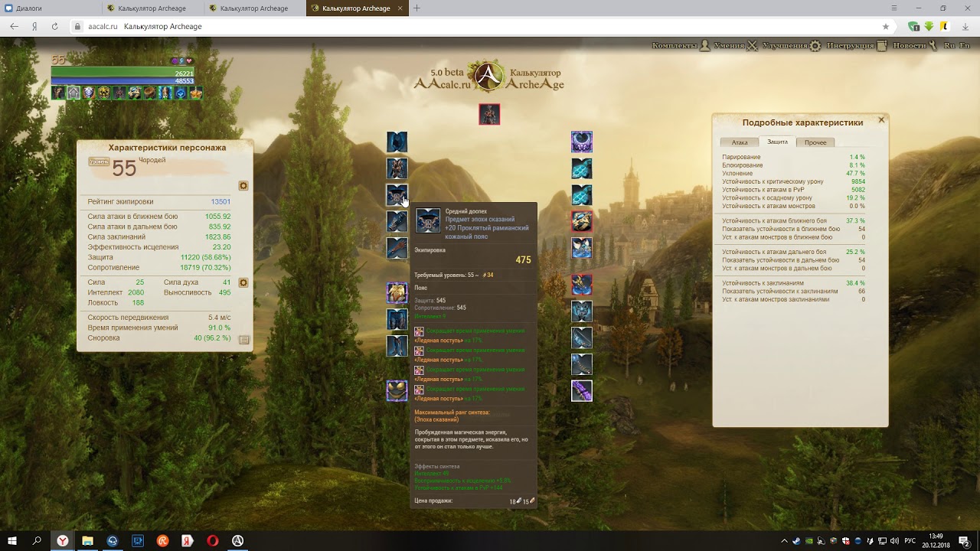This screenshot has width=980, height=551.
Task: Switch to the first Калькулятор Archeage browser tab
Action: [x=152, y=8]
